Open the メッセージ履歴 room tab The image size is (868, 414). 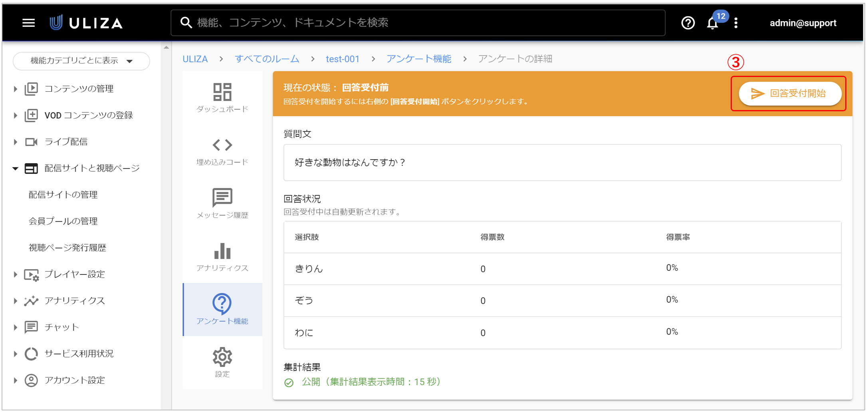pos(222,204)
